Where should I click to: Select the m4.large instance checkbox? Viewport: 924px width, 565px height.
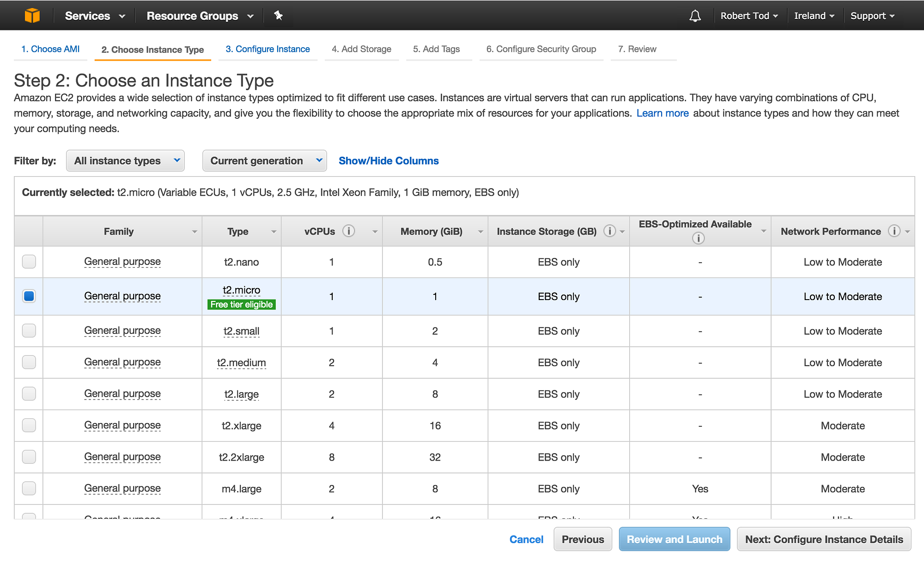tap(29, 488)
